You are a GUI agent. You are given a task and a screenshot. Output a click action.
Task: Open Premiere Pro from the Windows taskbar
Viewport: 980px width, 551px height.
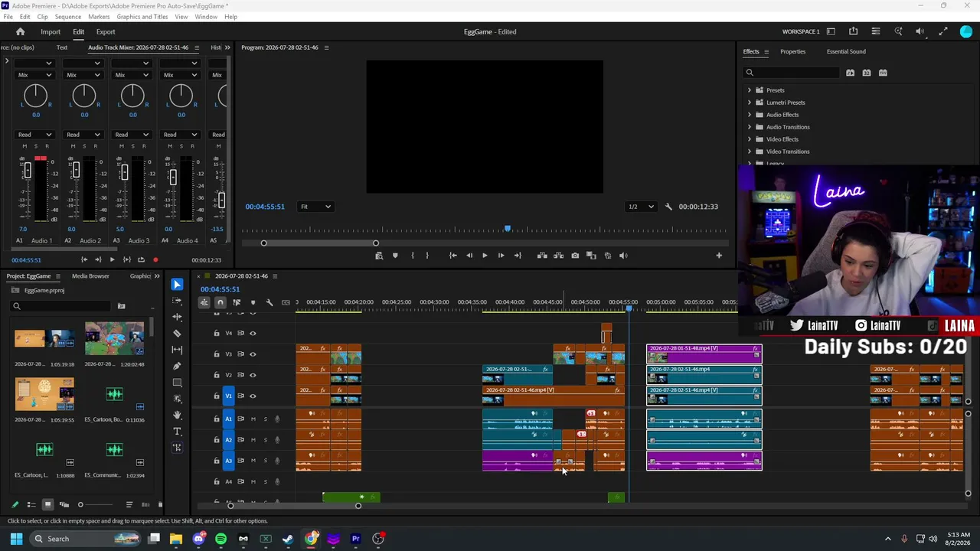(x=355, y=539)
